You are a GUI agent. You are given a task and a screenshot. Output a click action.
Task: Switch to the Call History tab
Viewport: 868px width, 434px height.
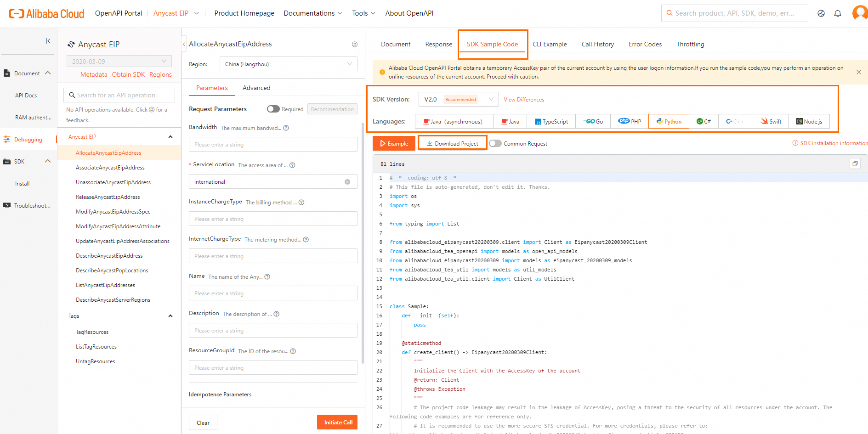tap(597, 45)
